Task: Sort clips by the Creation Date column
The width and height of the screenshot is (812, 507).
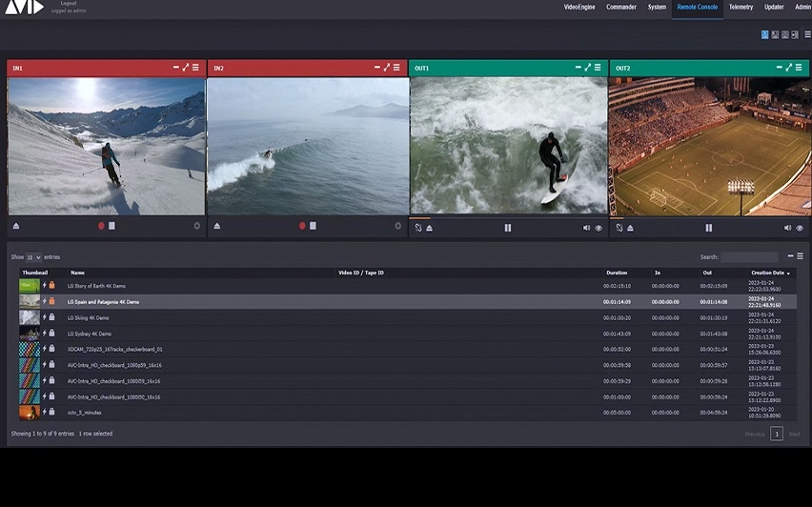Action: point(769,273)
